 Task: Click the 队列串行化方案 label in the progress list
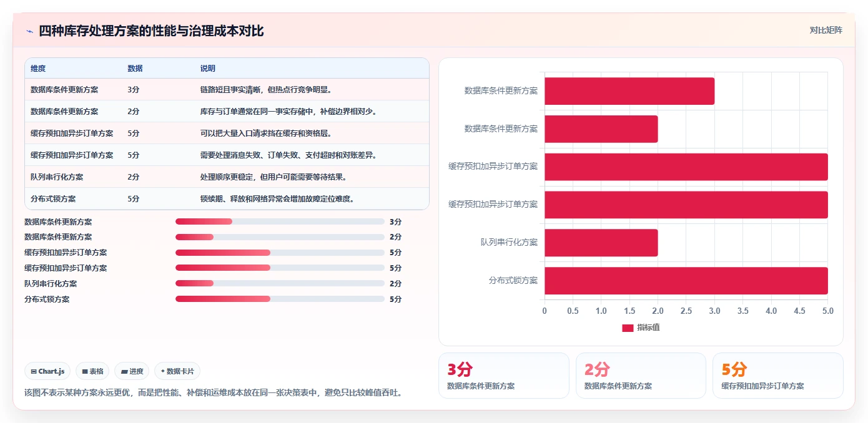pyautogui.click(x=51, y=283)
